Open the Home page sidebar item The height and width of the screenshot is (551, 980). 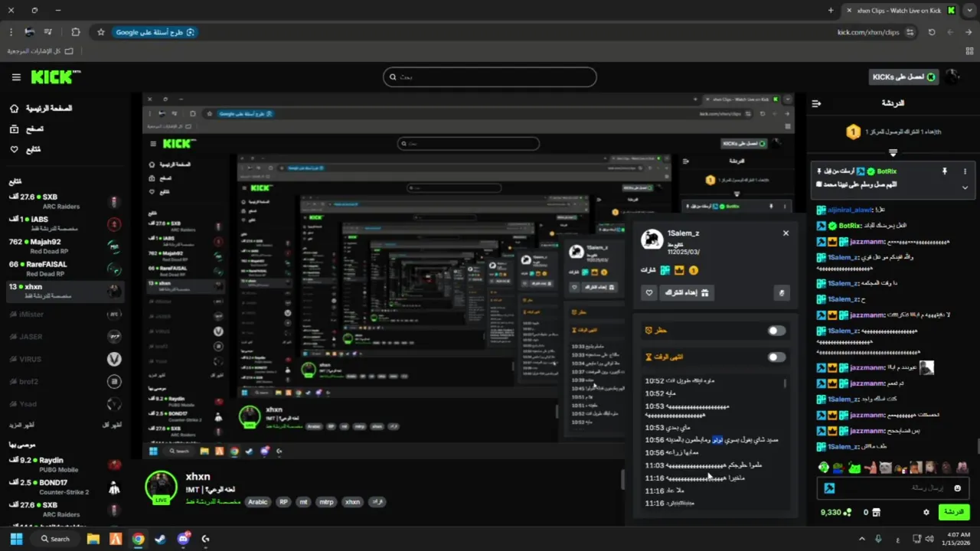42,109
